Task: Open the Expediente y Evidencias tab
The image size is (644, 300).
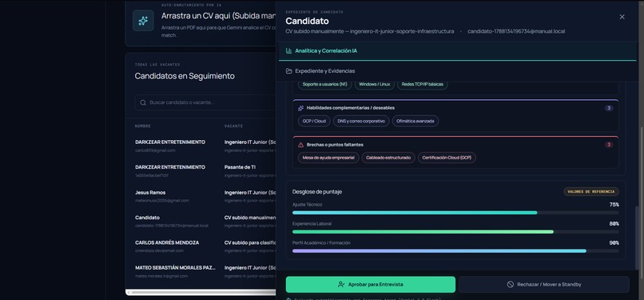Action: [x=457, y=71]
